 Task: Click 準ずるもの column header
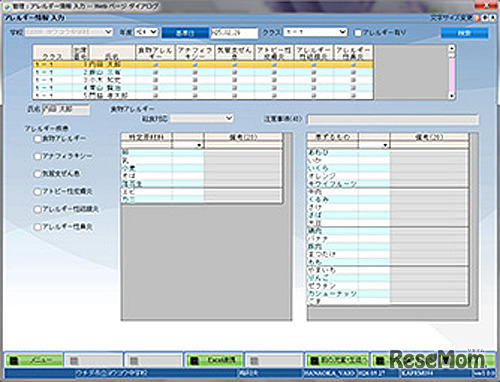(x=332, y=137)
